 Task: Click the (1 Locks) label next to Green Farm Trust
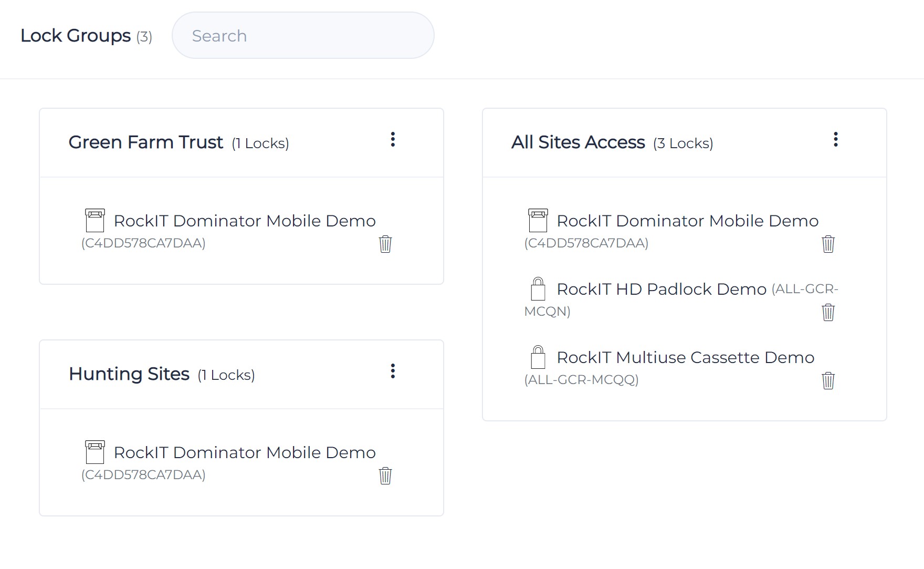pyautogui.click(x=260, y=143)
